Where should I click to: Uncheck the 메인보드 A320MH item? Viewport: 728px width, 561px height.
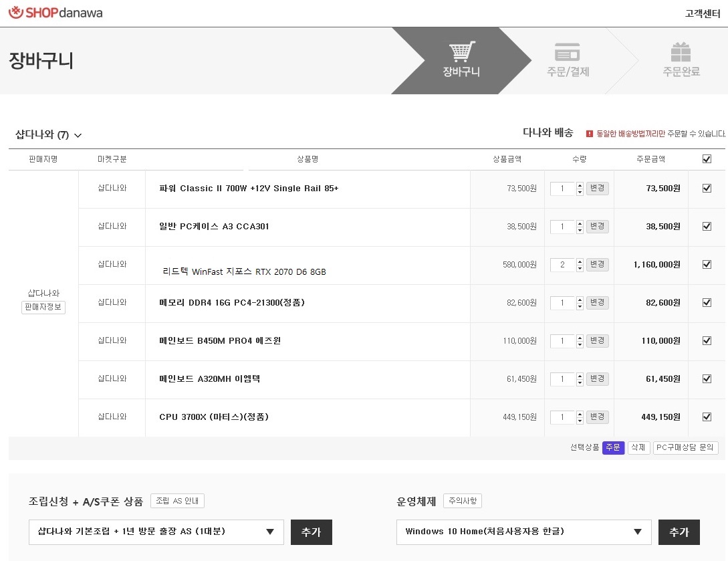(707, 378)
